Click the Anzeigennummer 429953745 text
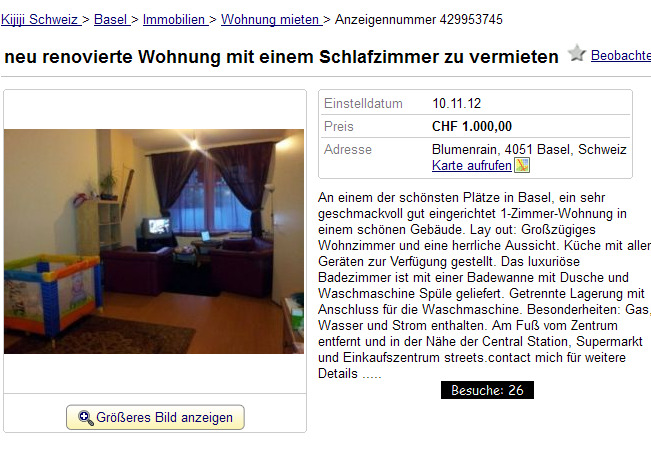Screen dimensions: 651x467 [x=418, y=20]
